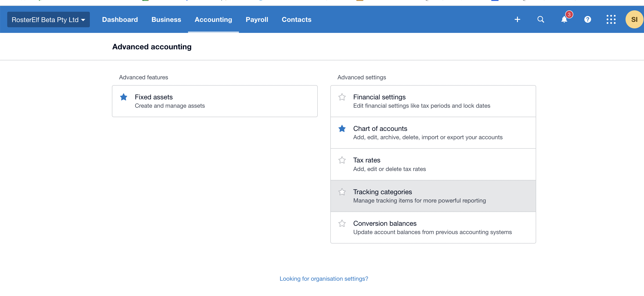Favourite the Tracking categories star
644x296 pixels.
point(342,192)
